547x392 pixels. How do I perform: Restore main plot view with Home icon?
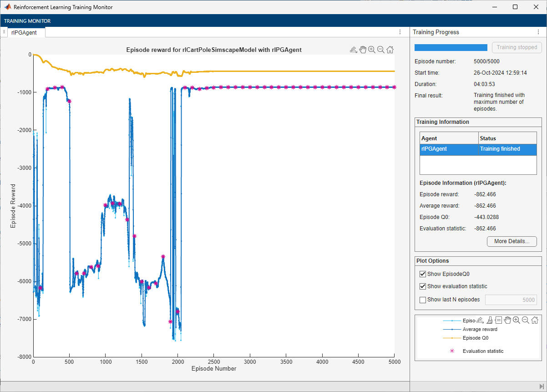390,50
